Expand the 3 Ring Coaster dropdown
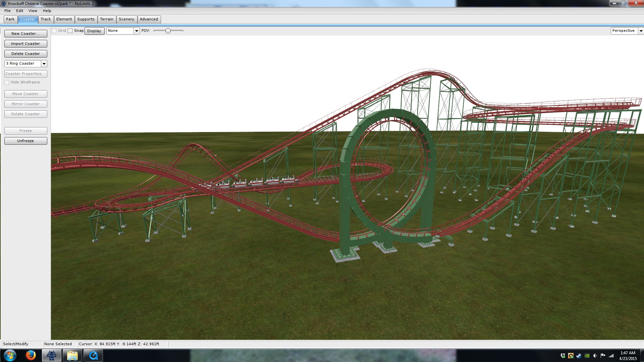The image size is (644, 362). pyautogui.click(x=44, y=64)
